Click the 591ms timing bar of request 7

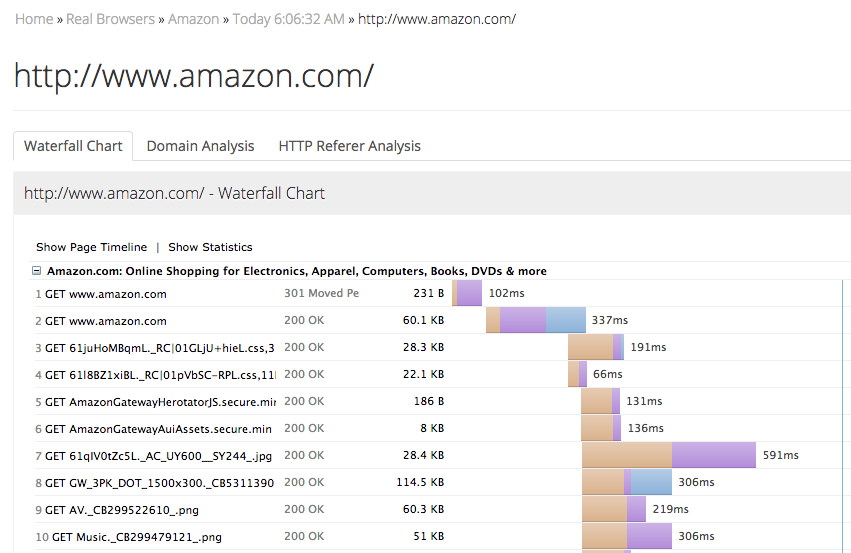pos(668,455)
